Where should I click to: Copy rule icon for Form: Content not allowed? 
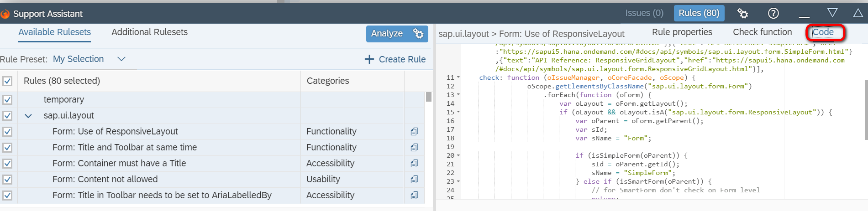(414, 180)
